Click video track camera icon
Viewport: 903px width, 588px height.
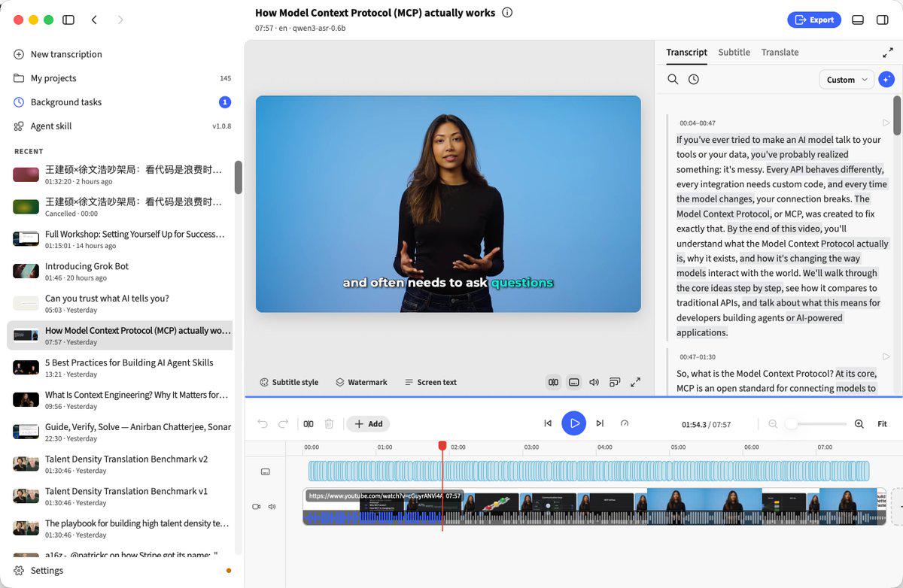[x=256, y=507]
